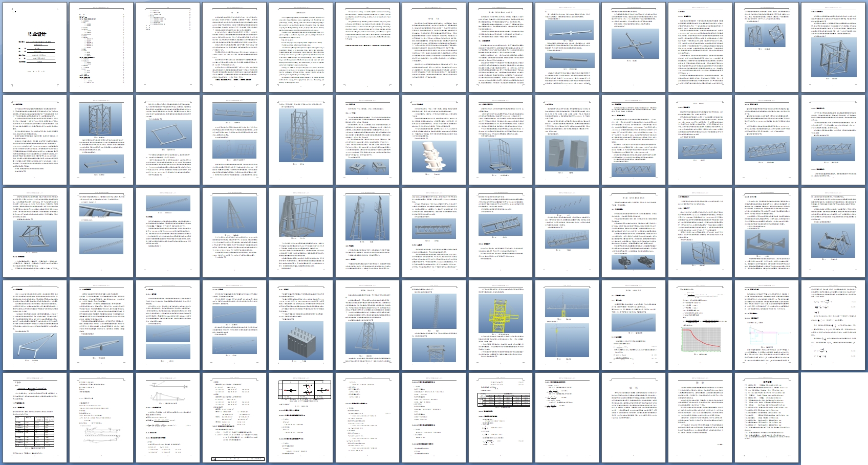Open page 13 with large truss section render
This screenshot has width=868, height=465.
click(x=833, y=47)
